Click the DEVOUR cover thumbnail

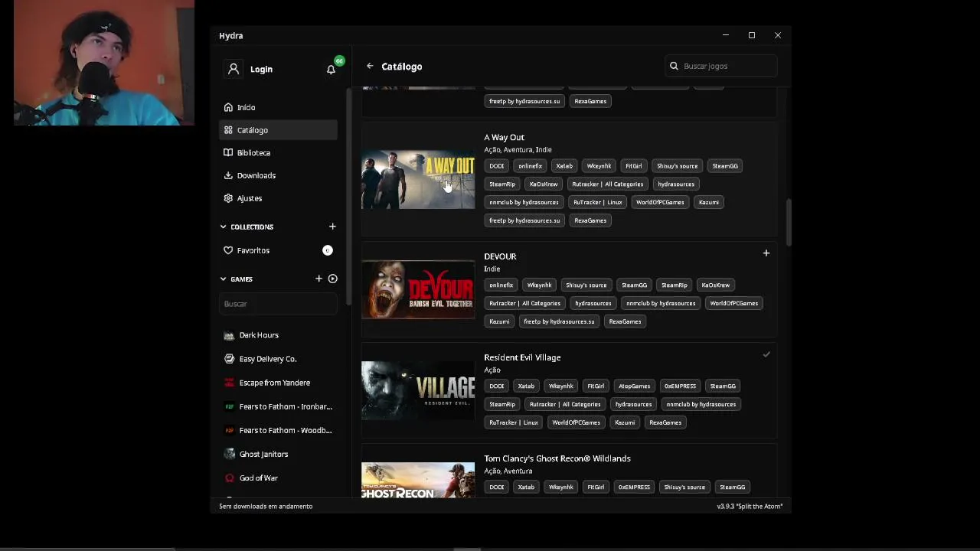[x=418, y=290]
